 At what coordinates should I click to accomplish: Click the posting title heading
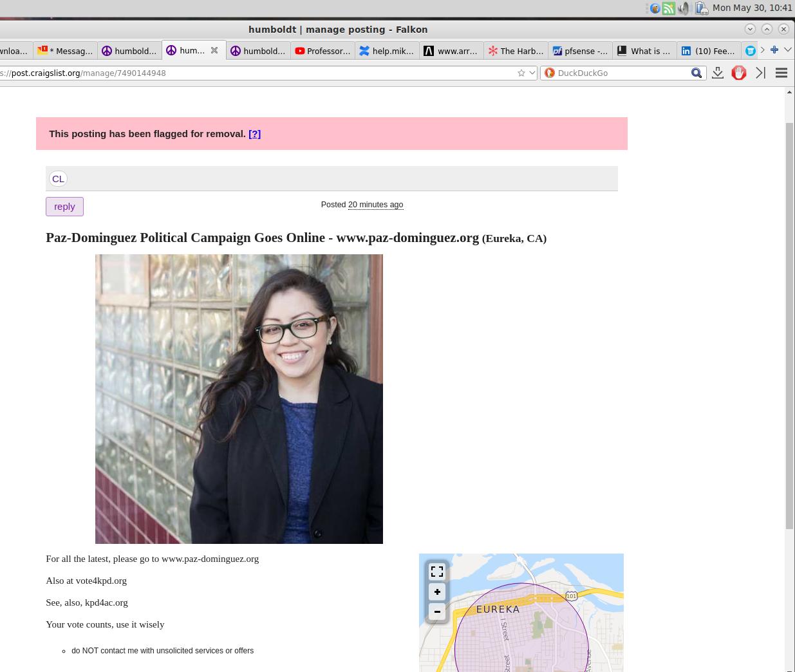click(x=296, y=238)
